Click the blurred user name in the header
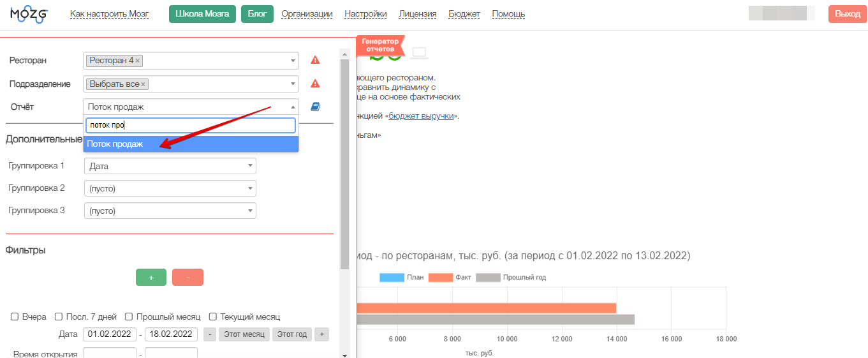 pos(782,13)
